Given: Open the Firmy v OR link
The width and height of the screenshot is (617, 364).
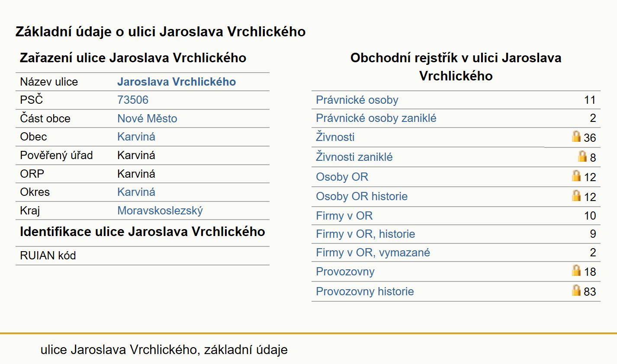Looking at the screenshot, I should [344, 216].
